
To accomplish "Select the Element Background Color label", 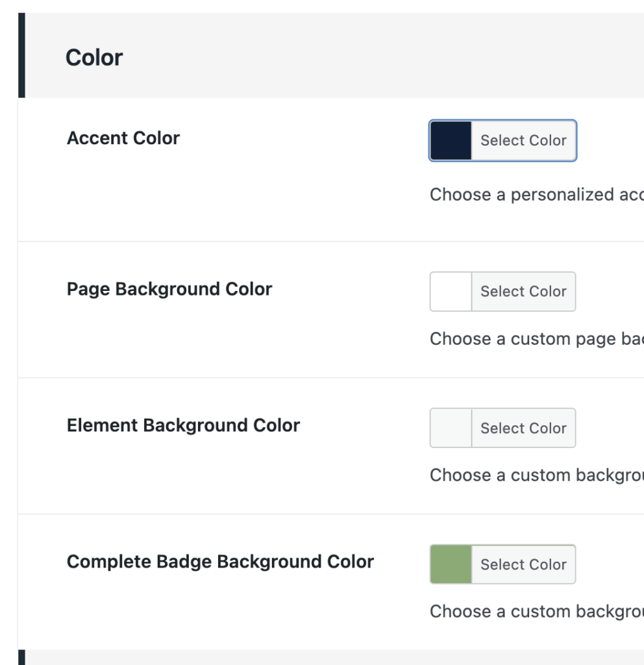I will (183, 425).
